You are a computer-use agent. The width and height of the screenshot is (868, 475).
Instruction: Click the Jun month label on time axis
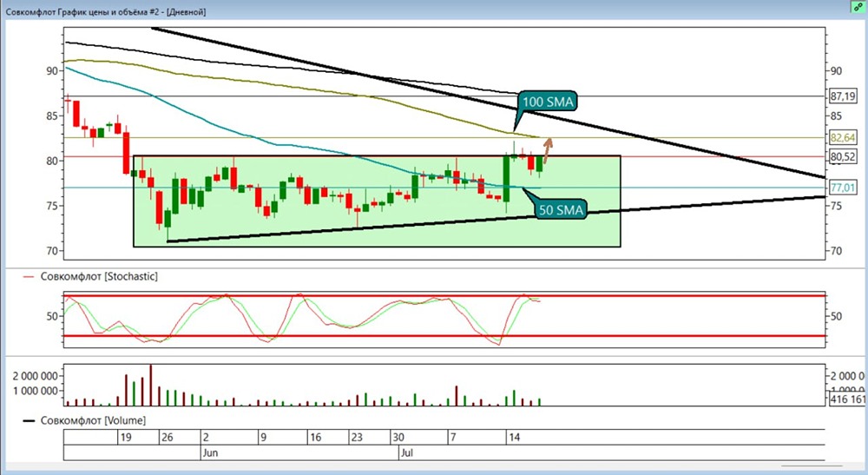(x=210, y=452)
